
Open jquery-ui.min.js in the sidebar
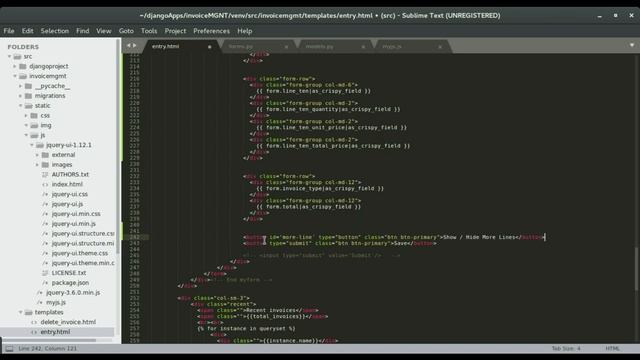(73, 223)
